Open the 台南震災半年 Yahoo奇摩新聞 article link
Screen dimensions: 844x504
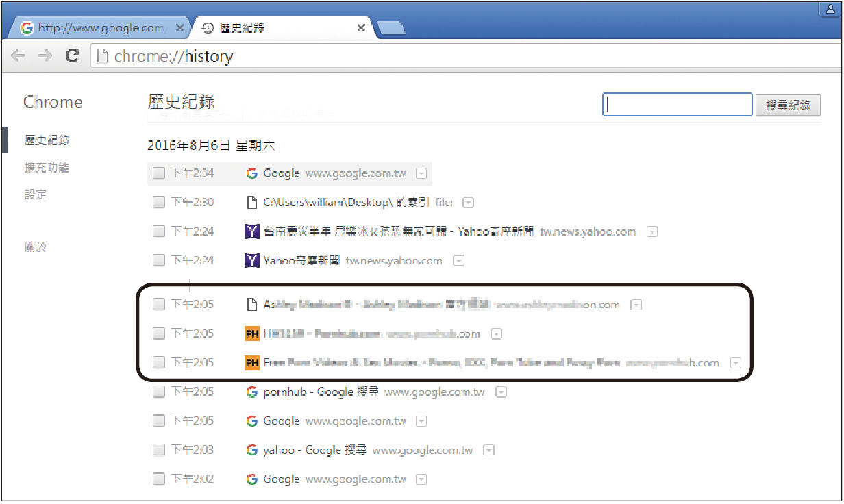pos(399,231)
